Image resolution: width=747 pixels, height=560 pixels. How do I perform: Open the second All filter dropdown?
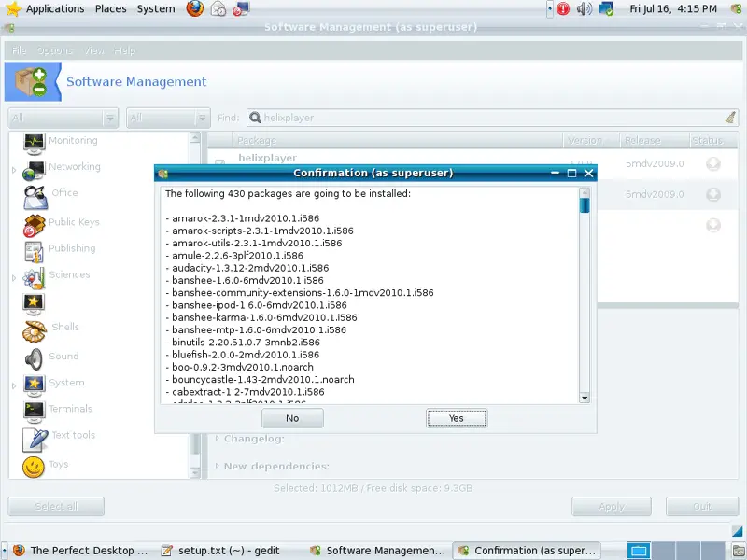168,118
